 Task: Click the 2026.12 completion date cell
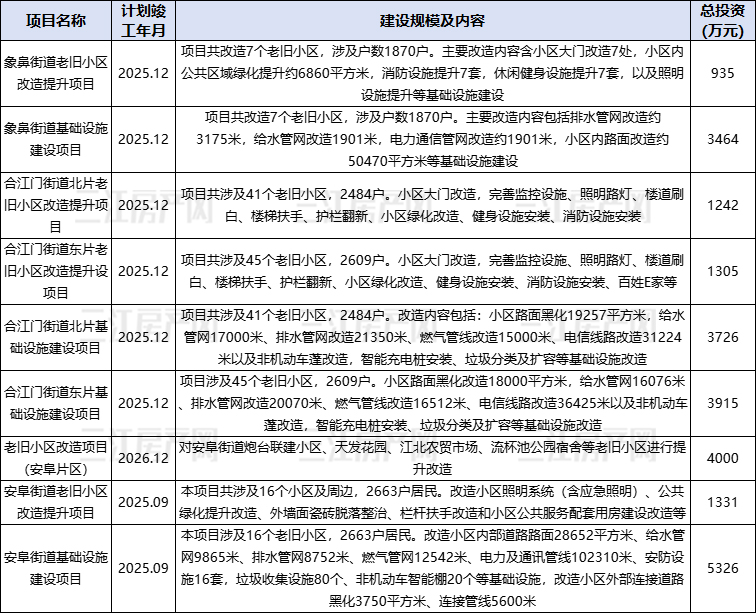[144, 458]
